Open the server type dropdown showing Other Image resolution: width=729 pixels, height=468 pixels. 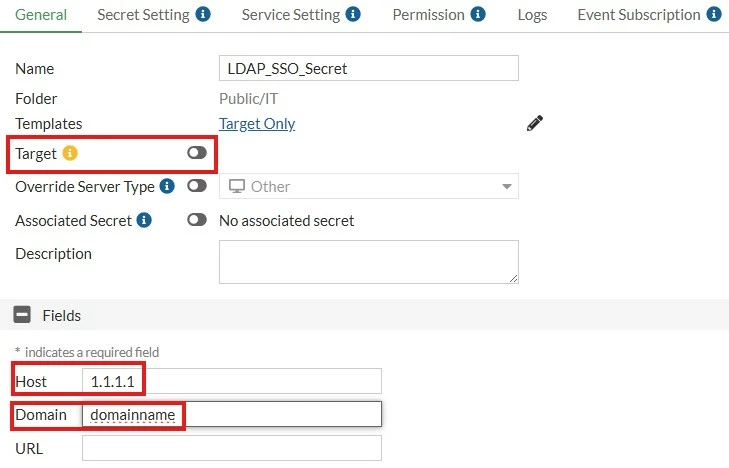369,186
